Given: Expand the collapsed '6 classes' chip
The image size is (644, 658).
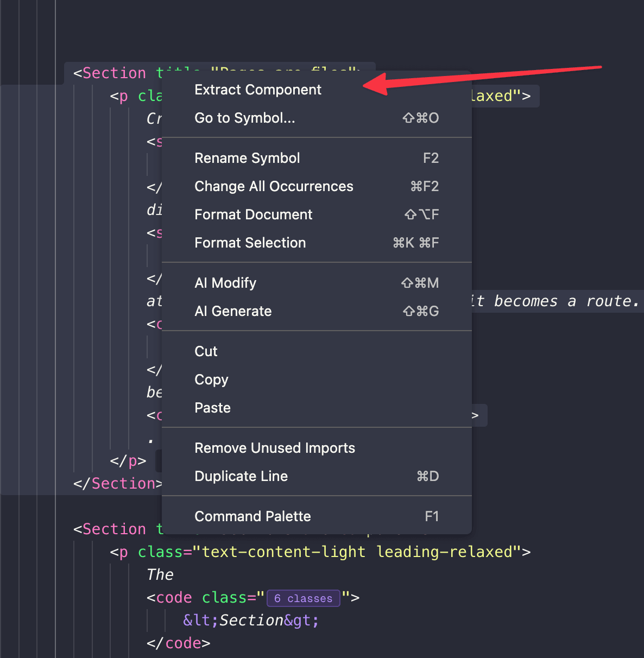Looking at the screenshot, I should [x=303, y=598].
